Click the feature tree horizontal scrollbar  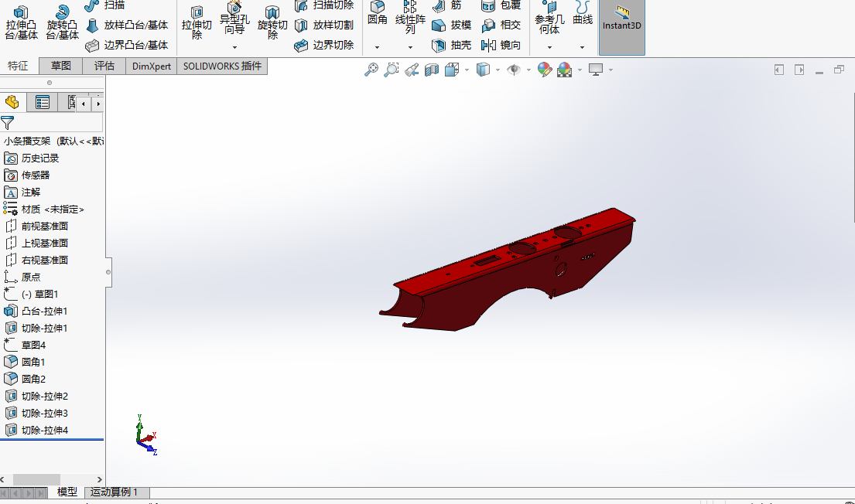[36, 479]
